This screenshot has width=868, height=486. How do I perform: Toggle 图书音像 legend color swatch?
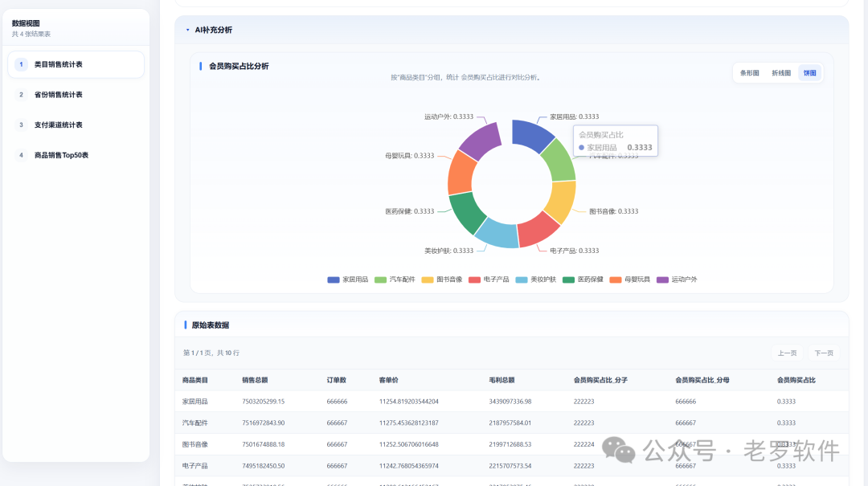click(x=428, y=280)
